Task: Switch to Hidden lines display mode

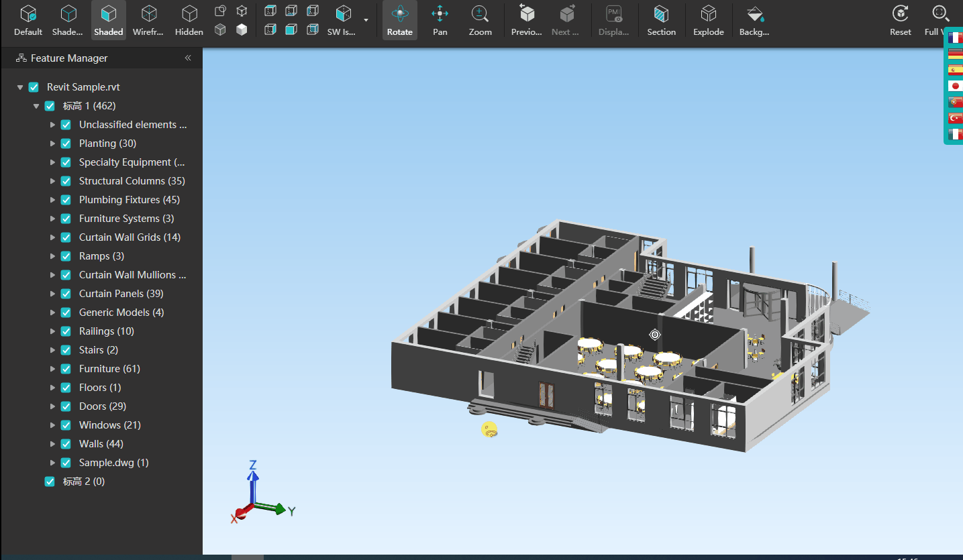Action: click(x=189, y=20)
